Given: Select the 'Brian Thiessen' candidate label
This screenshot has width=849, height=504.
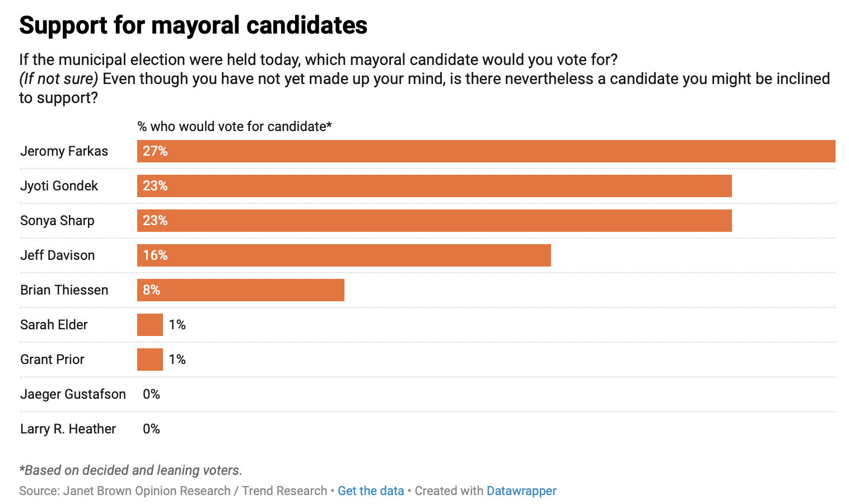Looking at the screenshot, I should pyautogui.click(x=64, y=290).
